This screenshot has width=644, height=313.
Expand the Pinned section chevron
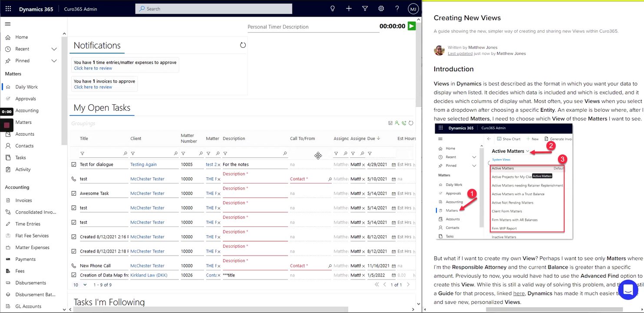(x=54, y=61)
